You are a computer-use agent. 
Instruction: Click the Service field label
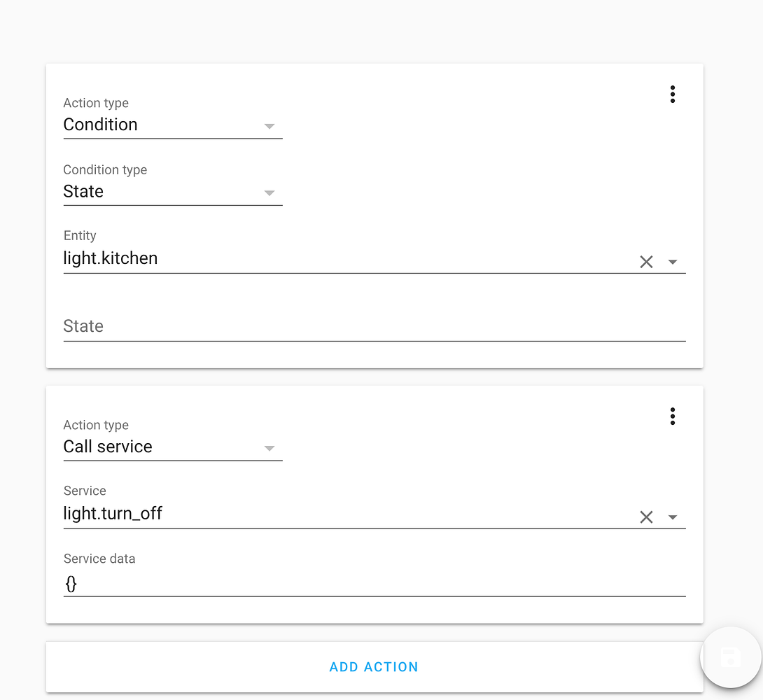pyautogui.click(x=85, y=491)
